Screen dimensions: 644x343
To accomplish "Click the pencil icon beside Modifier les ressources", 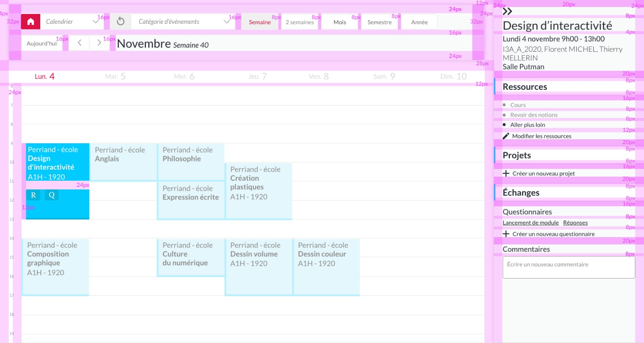I will tap(506, 136).
